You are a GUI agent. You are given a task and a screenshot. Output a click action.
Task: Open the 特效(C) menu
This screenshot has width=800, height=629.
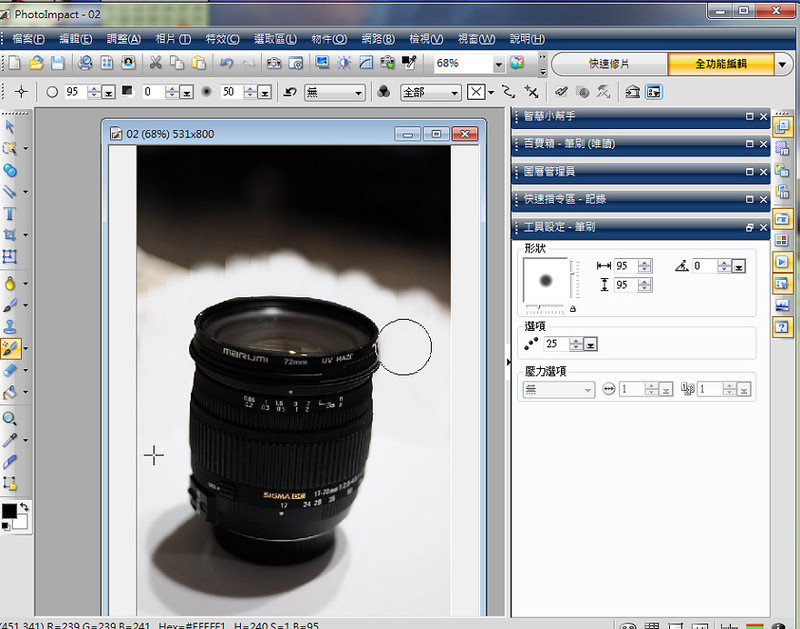click(x=222, y=39)
